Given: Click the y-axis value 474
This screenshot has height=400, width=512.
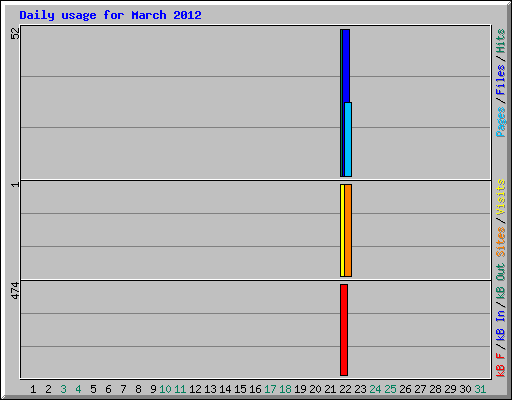Looking at the screenshot, I should [x=15, y=290].
